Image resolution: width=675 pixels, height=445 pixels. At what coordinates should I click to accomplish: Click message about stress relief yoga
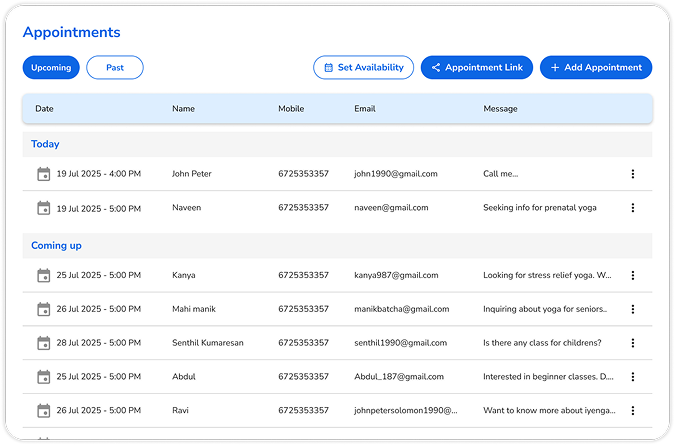[547, 275]
